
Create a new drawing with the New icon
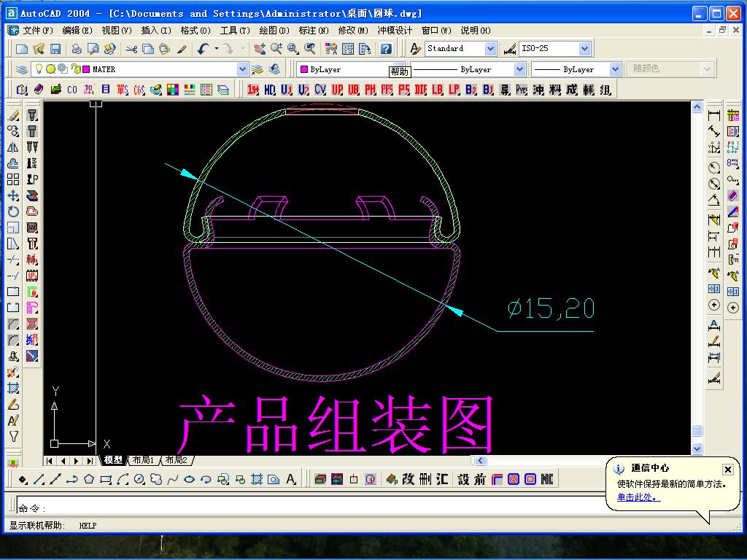[21, 49]
